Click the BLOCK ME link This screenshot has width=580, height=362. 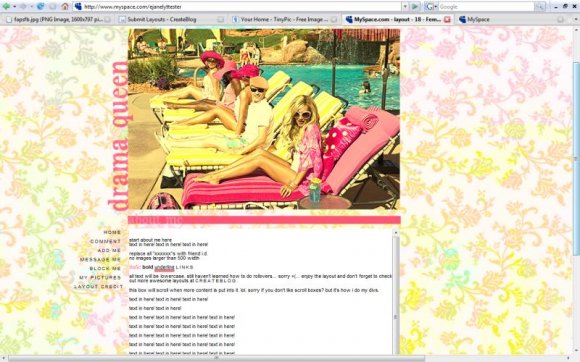[x=105, y=268]
